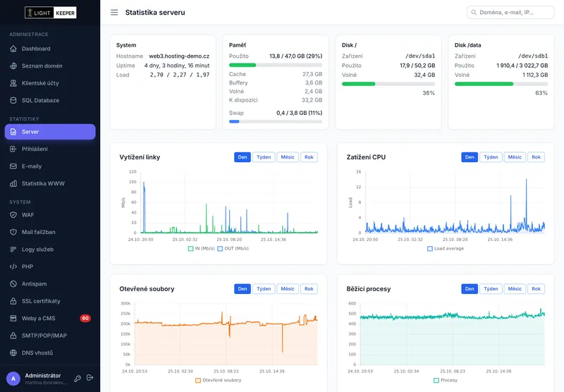Click the Statistika WWW bar chart icon

coord(13,183)
